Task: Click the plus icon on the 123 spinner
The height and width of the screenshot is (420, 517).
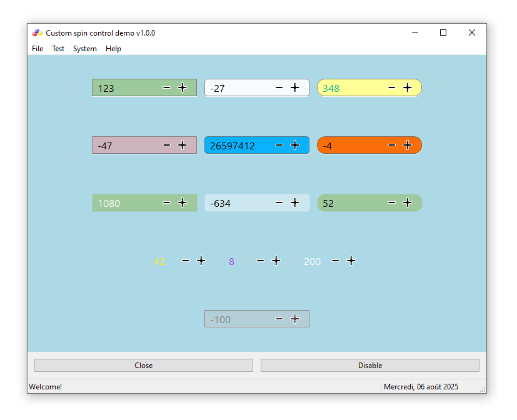Action: click(183, 88)
